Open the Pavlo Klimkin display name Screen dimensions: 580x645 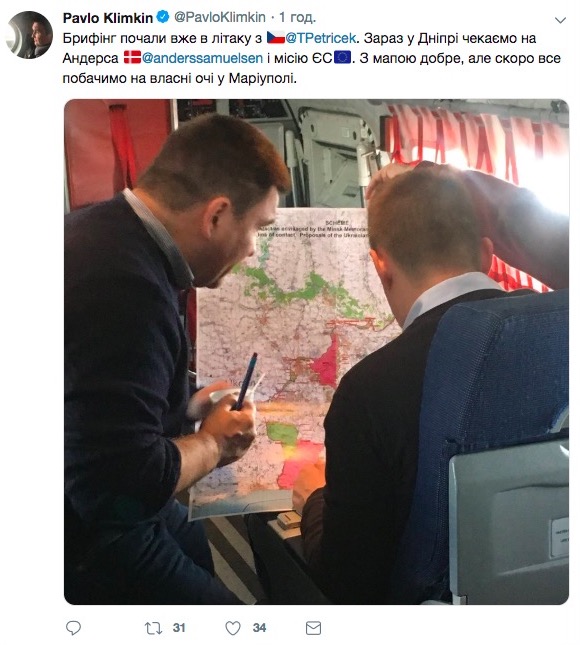coord(108,18)
